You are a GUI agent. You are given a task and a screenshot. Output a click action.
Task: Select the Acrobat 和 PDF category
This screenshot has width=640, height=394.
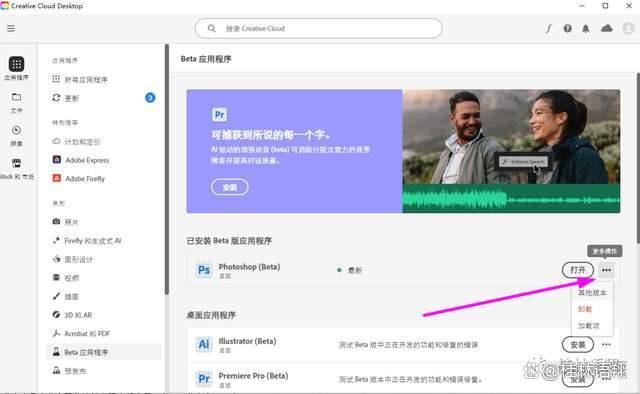(x=81, y=334)
